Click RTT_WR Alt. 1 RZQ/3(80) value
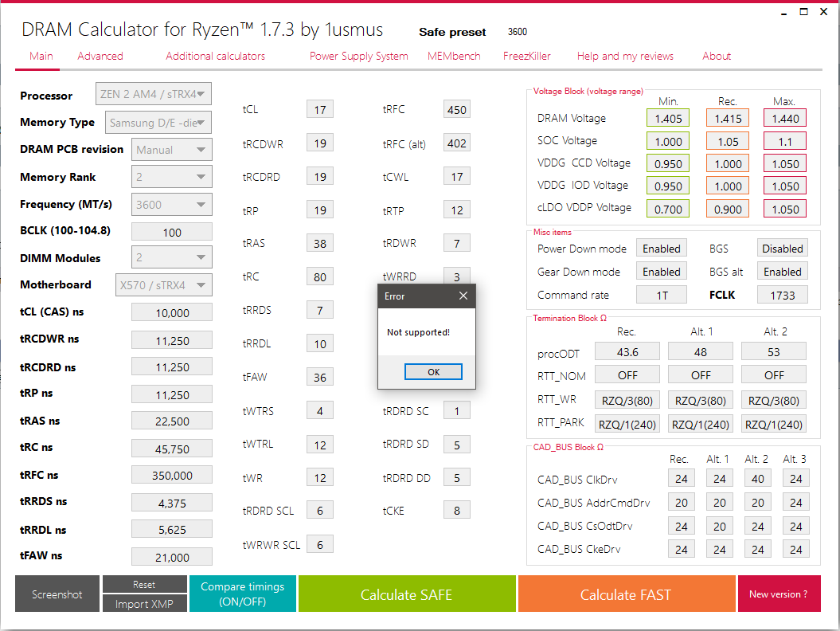The image size is (840, 631). [x=700, y=400]
